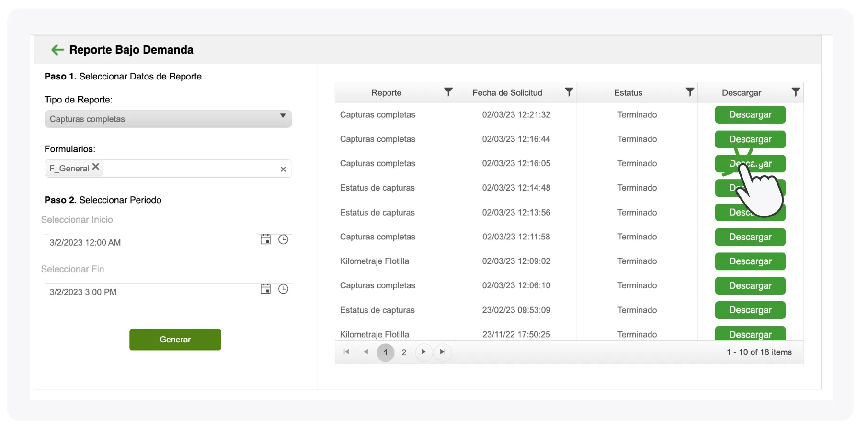Viewport: 868px width, 431px height.
Task: Go to previous page of results
Action: [x=366, y=352]
